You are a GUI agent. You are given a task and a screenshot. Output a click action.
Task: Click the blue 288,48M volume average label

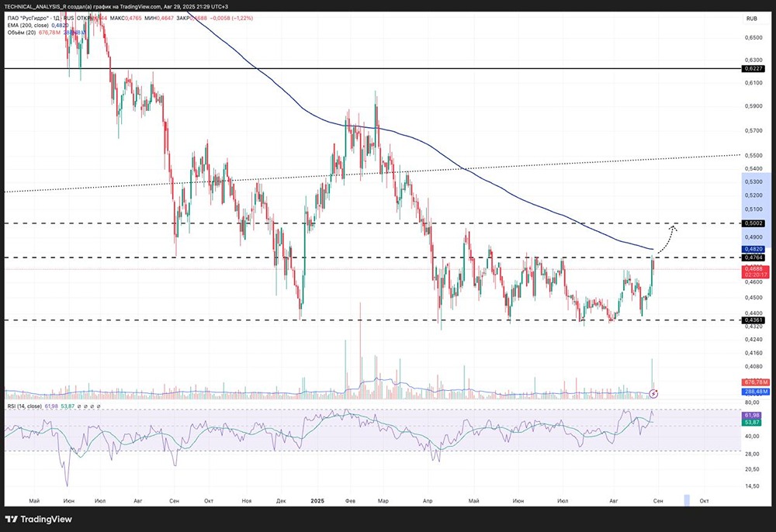[756, 392]
